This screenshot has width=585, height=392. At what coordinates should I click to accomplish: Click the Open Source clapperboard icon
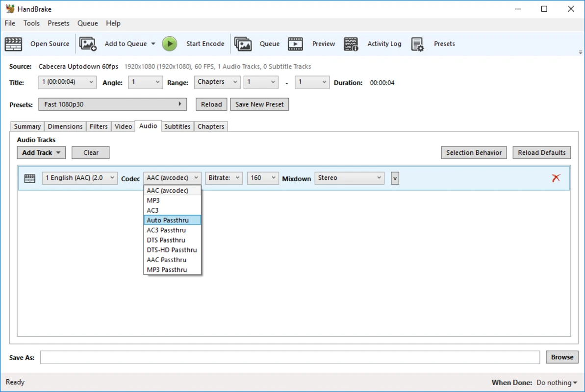pos(13,44)
